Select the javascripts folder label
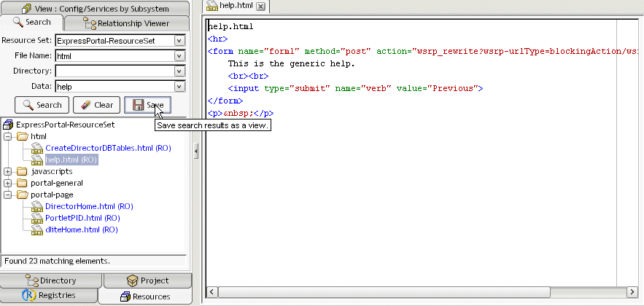This screenshot has width=644, height=306. [x=51, y=171]
